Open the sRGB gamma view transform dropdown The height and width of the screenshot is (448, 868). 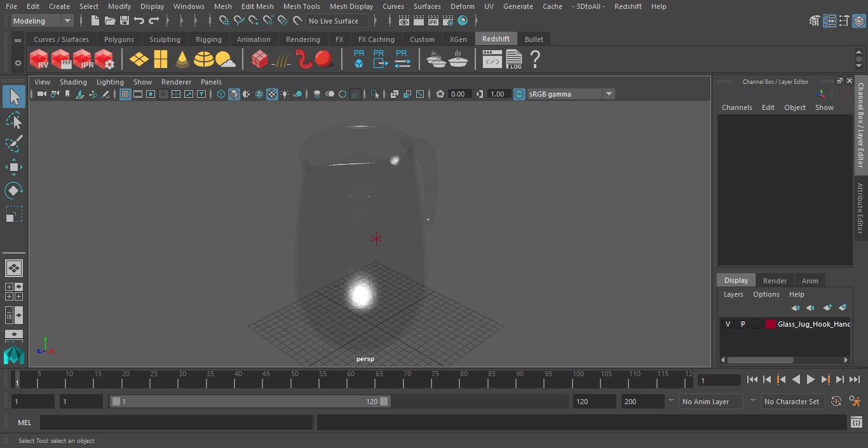coord(570,94)
